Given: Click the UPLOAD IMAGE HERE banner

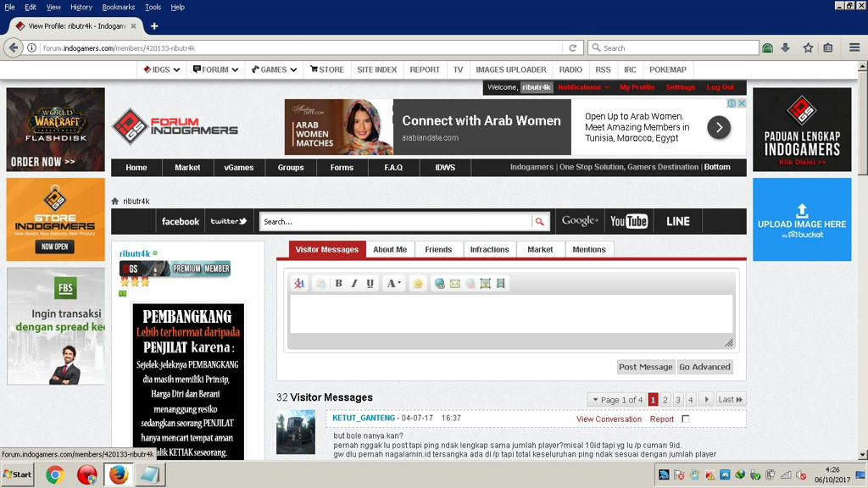Looking at the screenshot, I should [x=802, y=219].
